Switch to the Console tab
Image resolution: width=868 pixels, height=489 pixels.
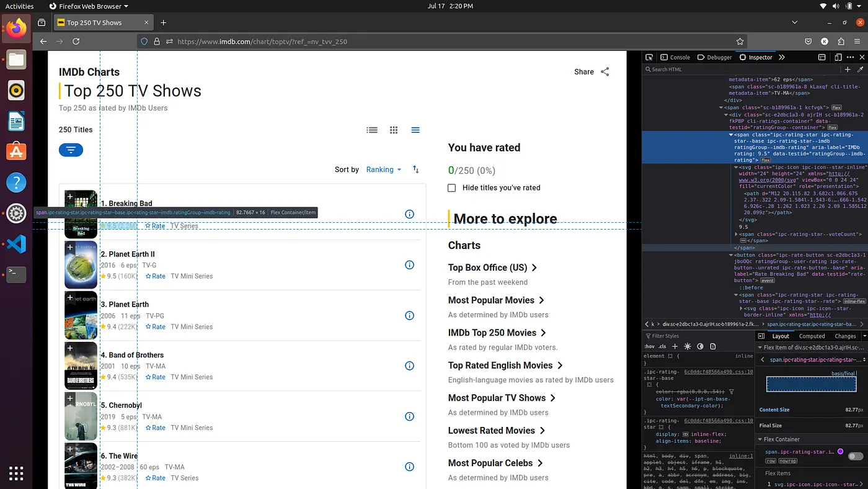(675, 57)
